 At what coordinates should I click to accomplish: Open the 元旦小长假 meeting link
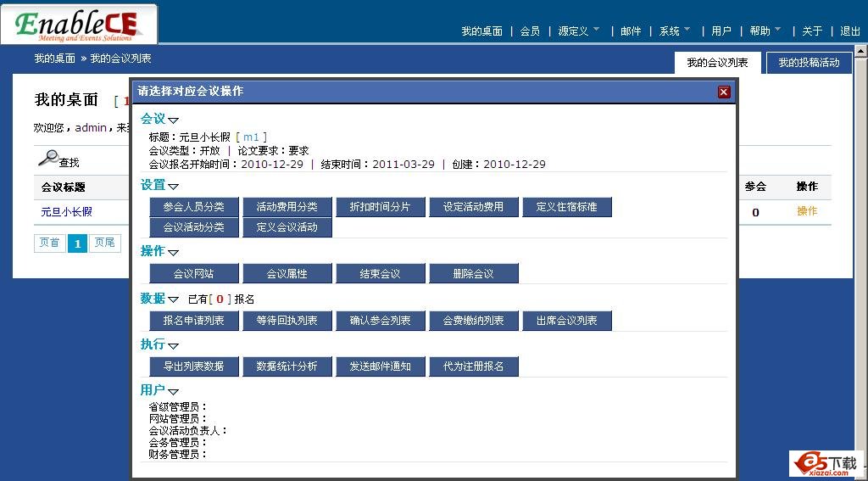(x=66, y=212)
